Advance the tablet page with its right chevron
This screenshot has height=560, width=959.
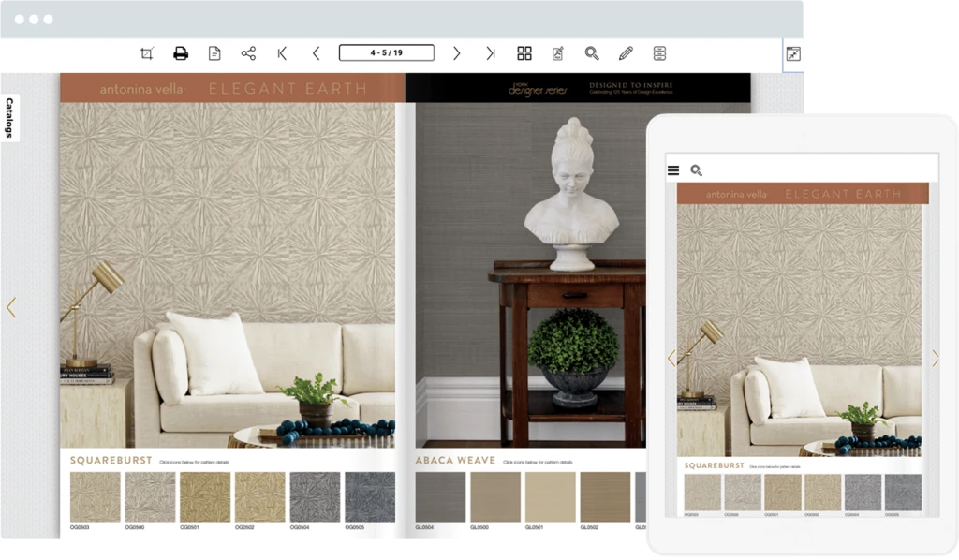tap(936, 358)
